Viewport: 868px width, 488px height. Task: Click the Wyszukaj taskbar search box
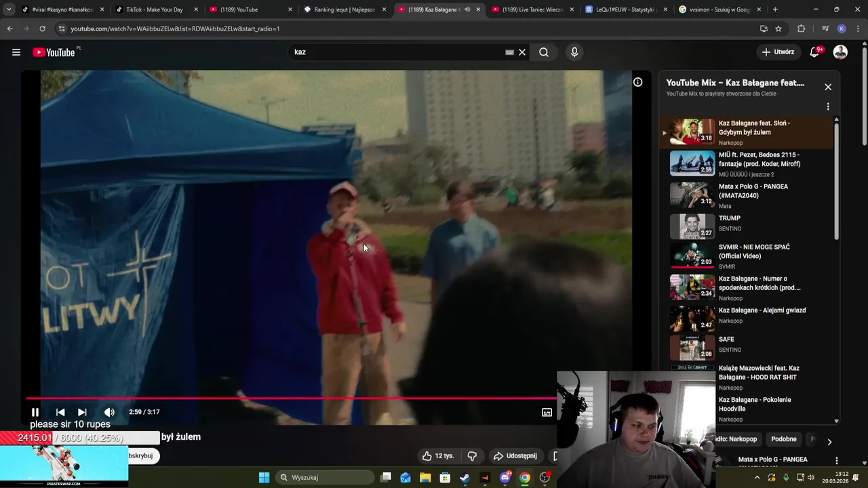[x=325, y=478]
